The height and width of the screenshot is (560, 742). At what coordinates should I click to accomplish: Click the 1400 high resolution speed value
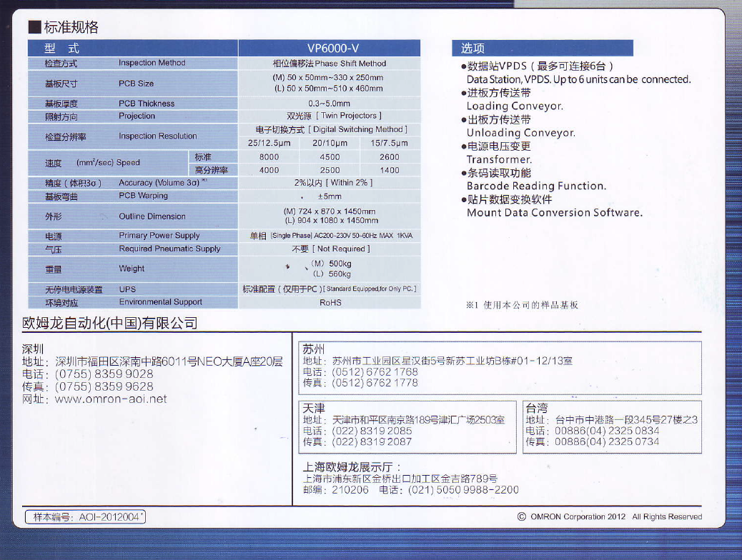pos(390,170)
